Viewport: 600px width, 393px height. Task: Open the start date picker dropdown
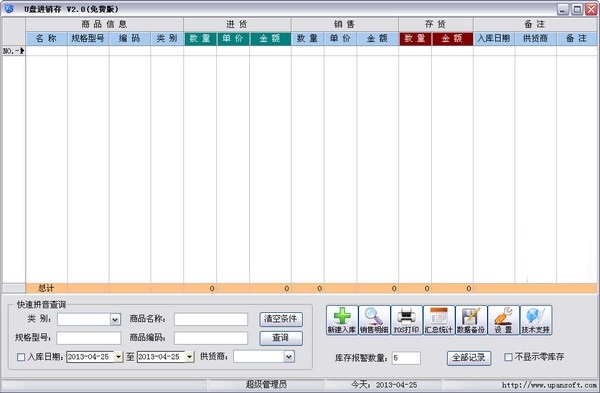coord(119,357)
